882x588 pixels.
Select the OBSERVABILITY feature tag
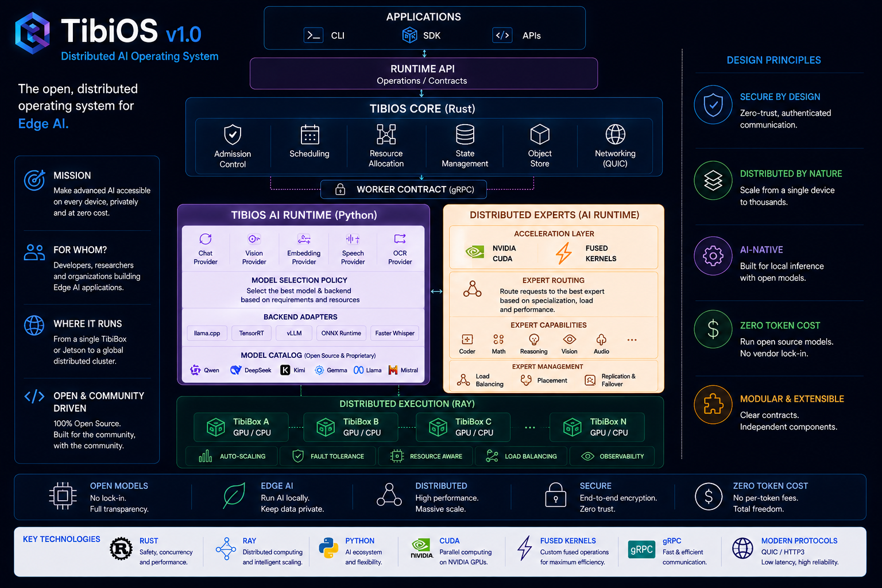[x=612, y=457]
